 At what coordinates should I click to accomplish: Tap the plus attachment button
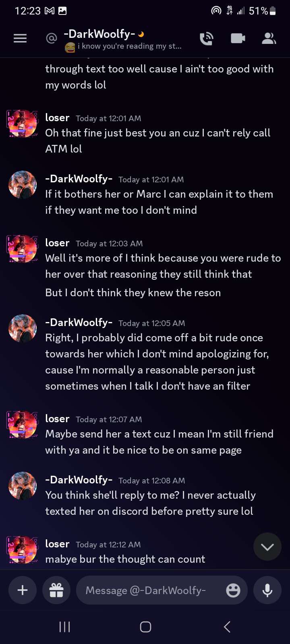click(23, 590)
